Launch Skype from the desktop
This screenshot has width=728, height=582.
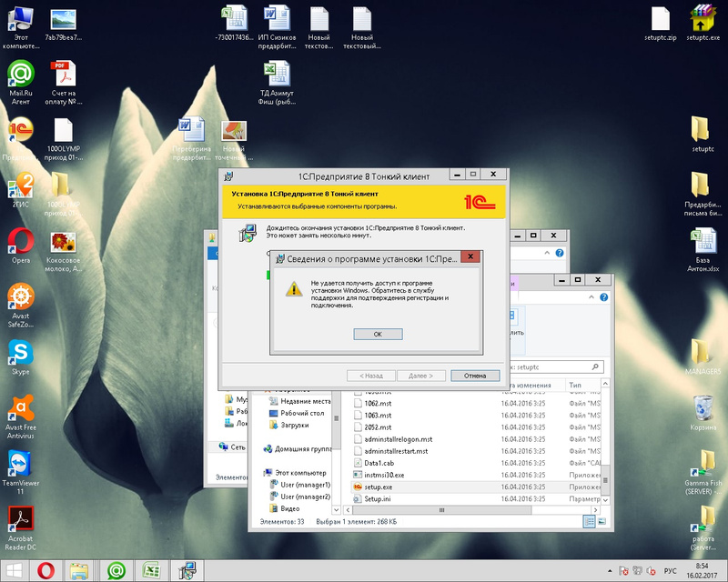pos(20,354)
